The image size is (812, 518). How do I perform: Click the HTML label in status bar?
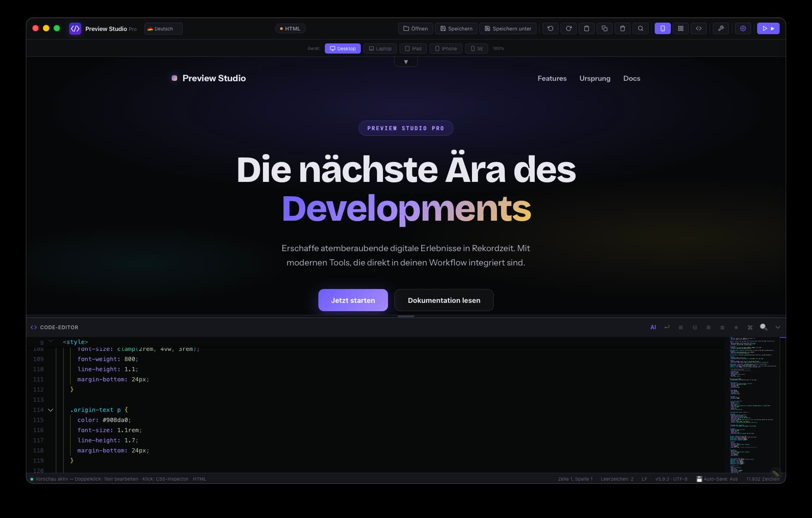click(x=199, y=479)
